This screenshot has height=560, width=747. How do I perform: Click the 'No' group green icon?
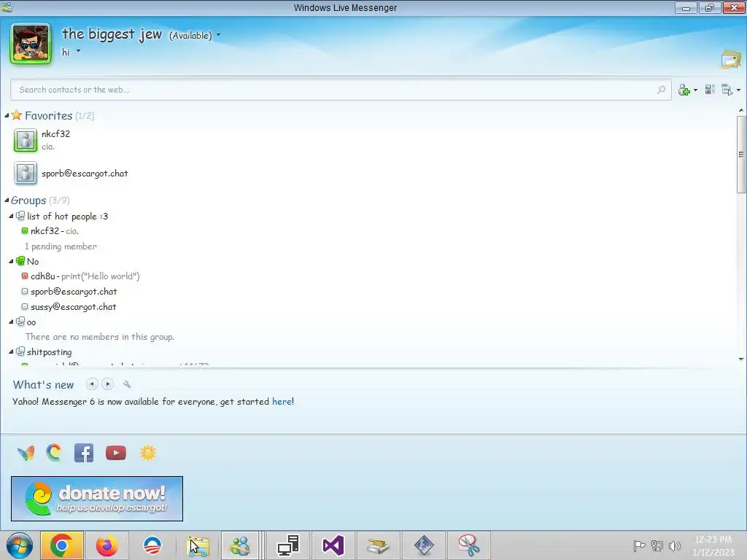[20, 261]
